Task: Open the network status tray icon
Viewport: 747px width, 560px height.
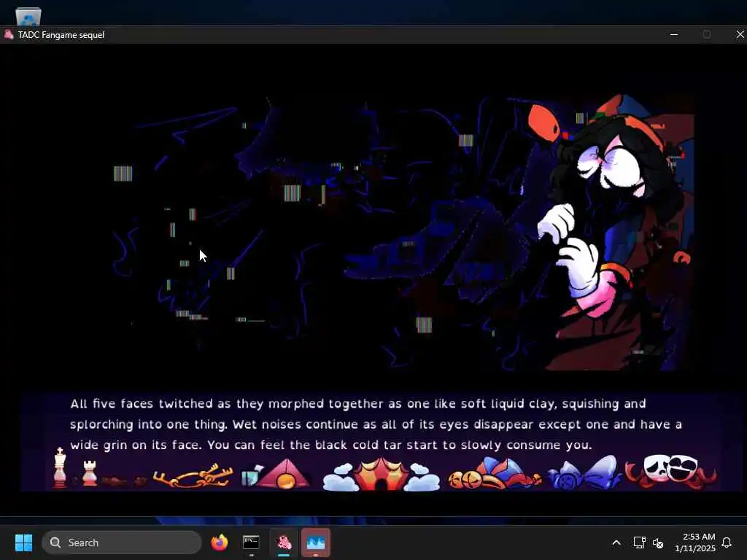Action: [639, 542]
